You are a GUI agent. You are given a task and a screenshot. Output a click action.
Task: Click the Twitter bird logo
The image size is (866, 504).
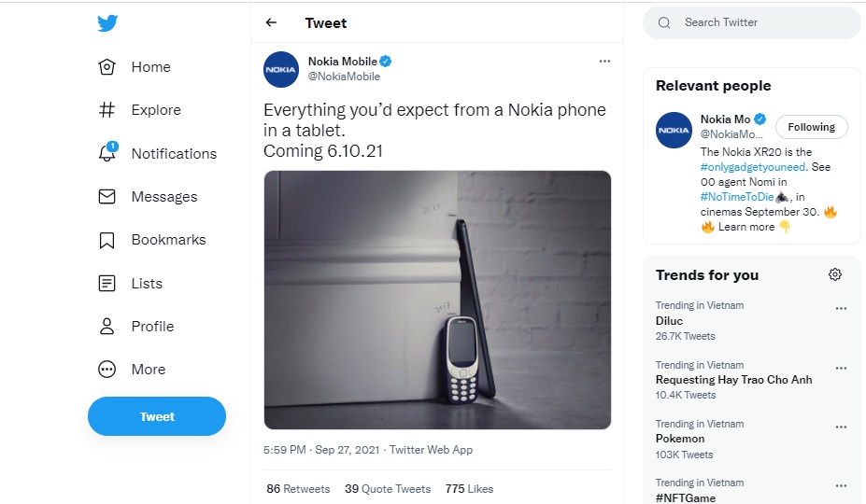107,23
